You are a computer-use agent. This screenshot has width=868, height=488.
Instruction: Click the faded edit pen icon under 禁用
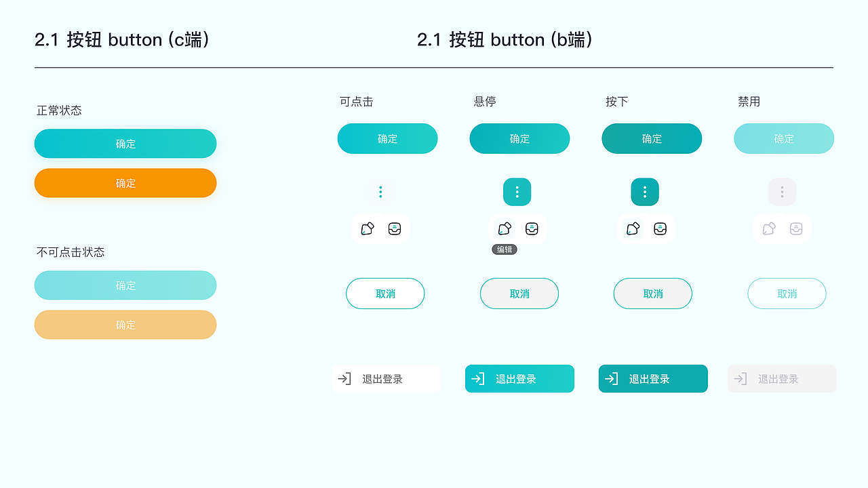point(768,228)
